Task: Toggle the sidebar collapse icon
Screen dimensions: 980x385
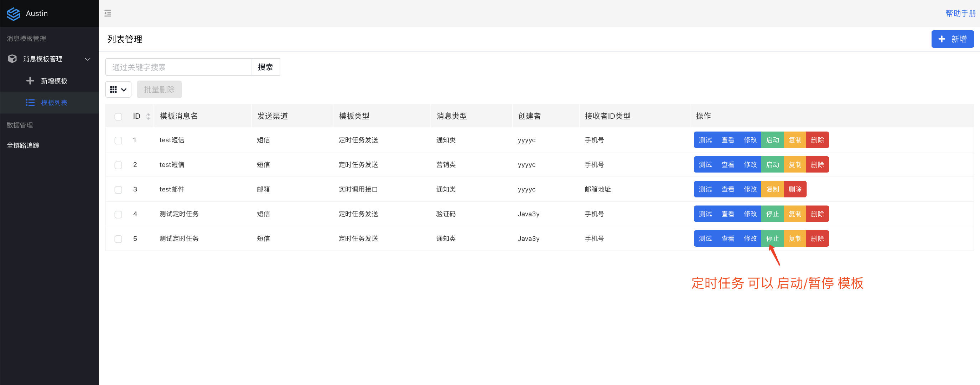Action: (x=108, y=13)
